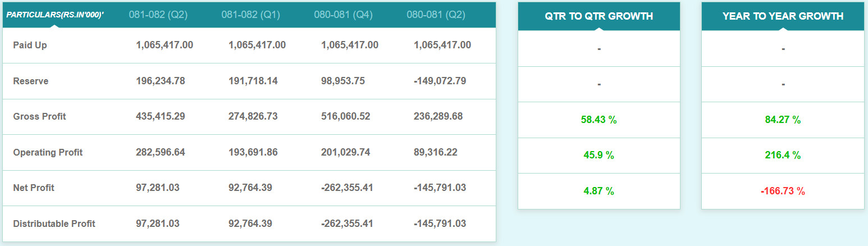Select the 080-081 (Q2) column header
Viewport: 868px width, 246px height.
(436, 15)
